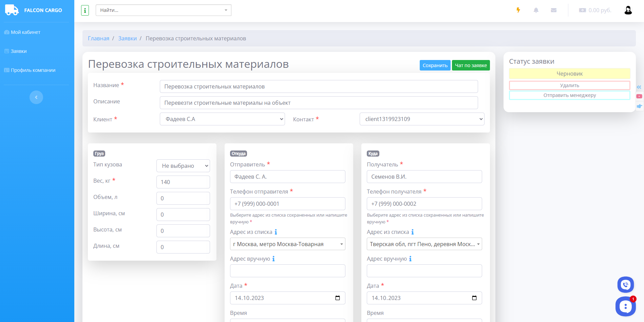Screen dimensions: 644x322
Task: Expand the Тип кузова dropdown
Action: pyautogui.click(x=183, y=166)
